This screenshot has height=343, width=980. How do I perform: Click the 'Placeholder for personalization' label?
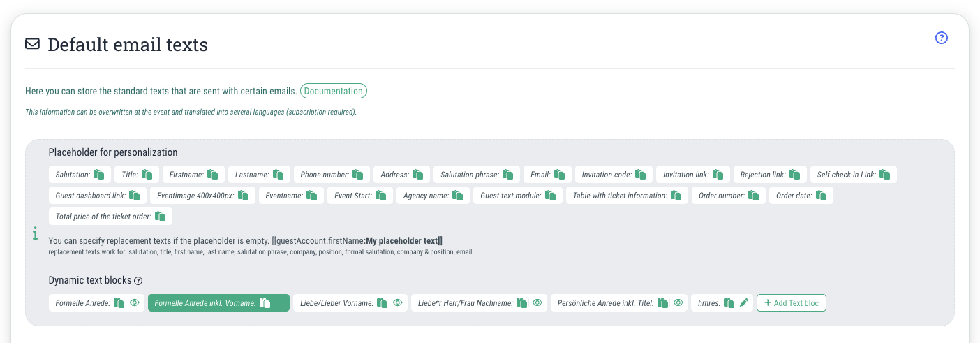point(113,152)
